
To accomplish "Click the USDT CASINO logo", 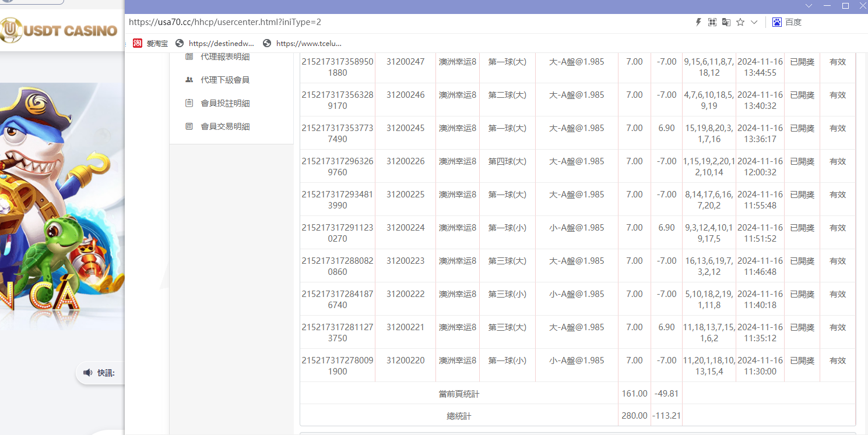I will pyautogui.click(x=58, y=30).
